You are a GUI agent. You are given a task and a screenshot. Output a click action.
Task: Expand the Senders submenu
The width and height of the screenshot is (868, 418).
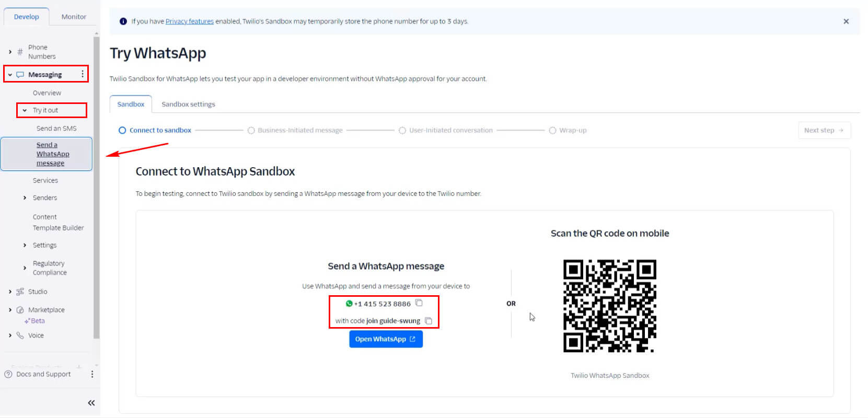pyautogui.click(x=25, y=198)
